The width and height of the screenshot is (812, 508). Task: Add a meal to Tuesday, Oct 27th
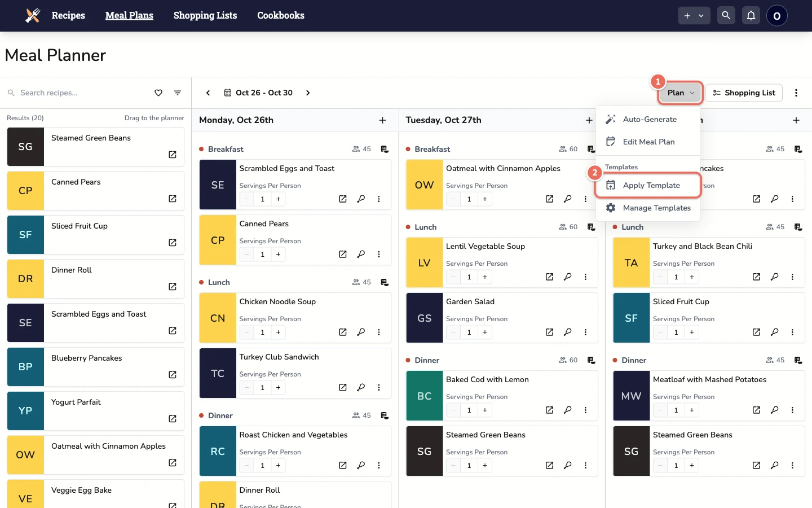pyautogui.click(x=589, y=120)
